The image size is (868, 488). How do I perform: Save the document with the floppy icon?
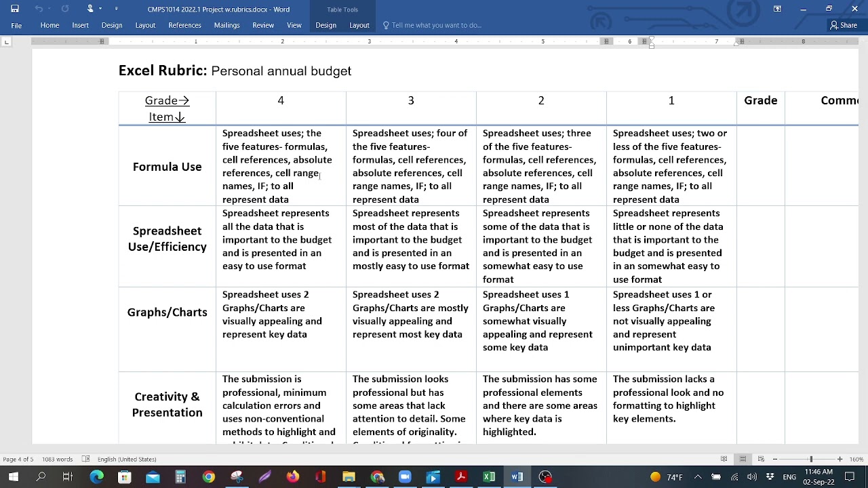coord(15,9)
